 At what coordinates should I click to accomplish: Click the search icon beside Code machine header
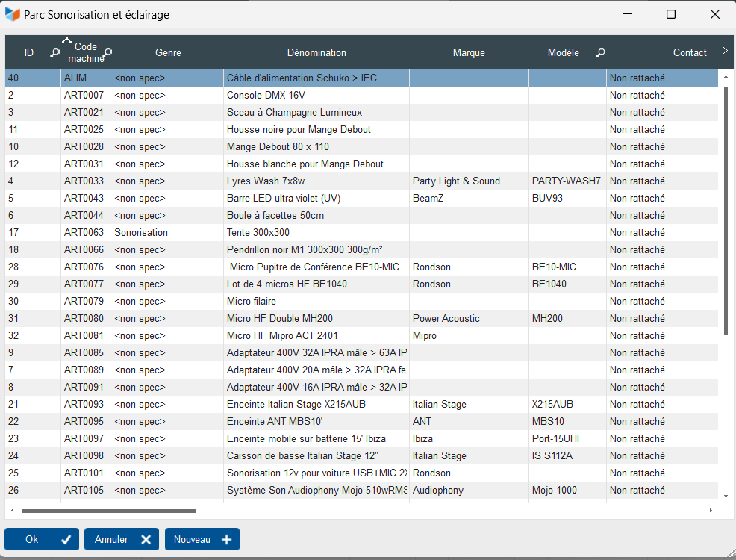108,52
